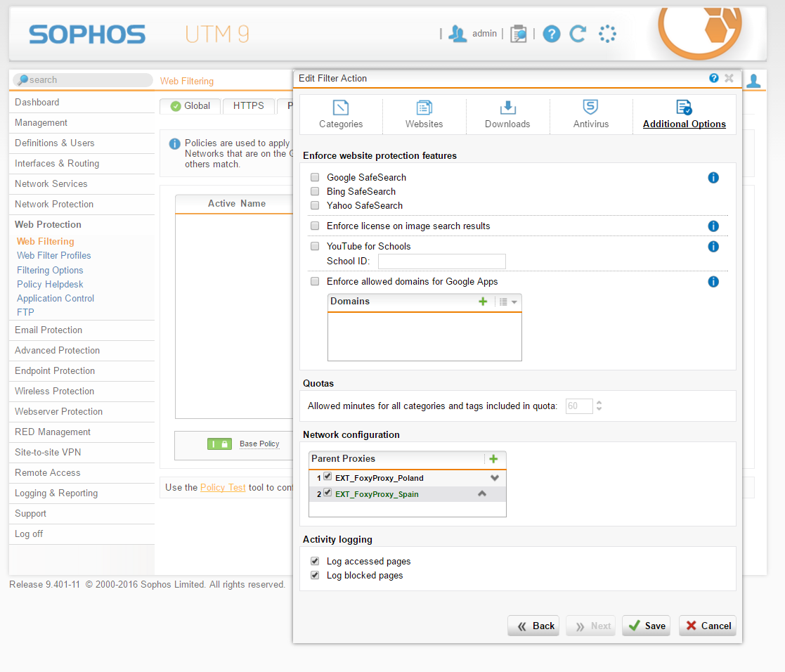Uncheck Log blocked pages
785x672 pixels.
(x=315, y=575)
